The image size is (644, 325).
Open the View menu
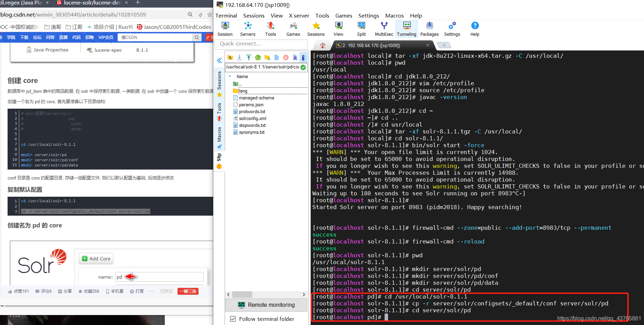point(277,15)
